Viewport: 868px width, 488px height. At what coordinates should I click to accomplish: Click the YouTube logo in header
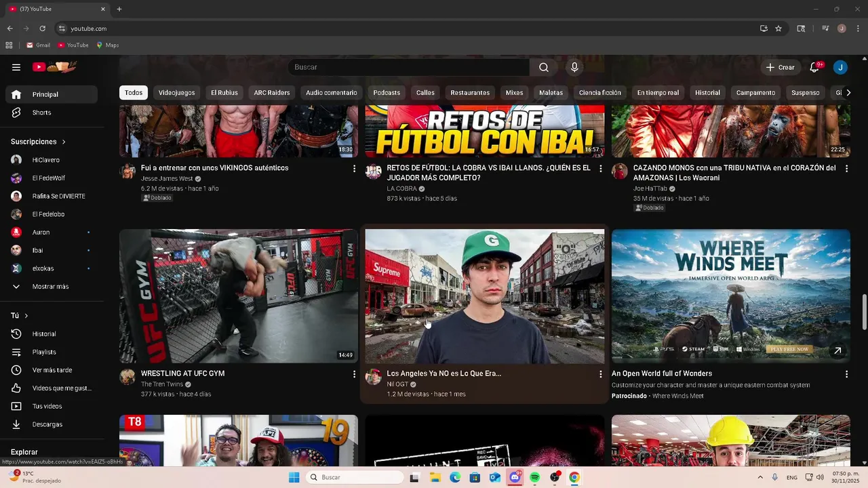pos(54,66)
